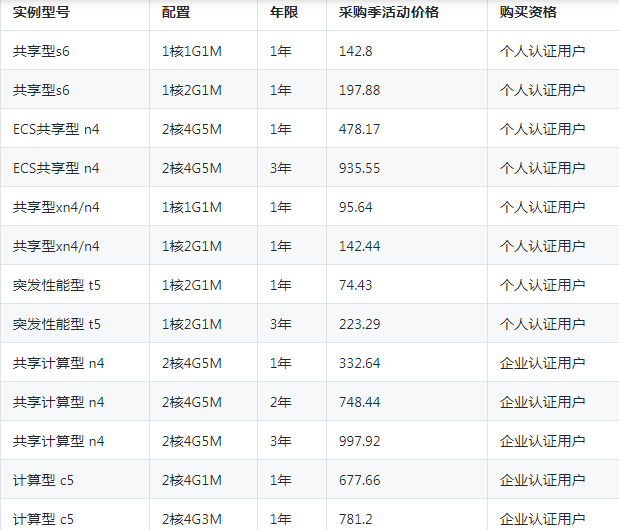619x530 pixels.
Task: Click 突发性能型 t5 in the 223.29 row
Action: click(x=56, y=324)
